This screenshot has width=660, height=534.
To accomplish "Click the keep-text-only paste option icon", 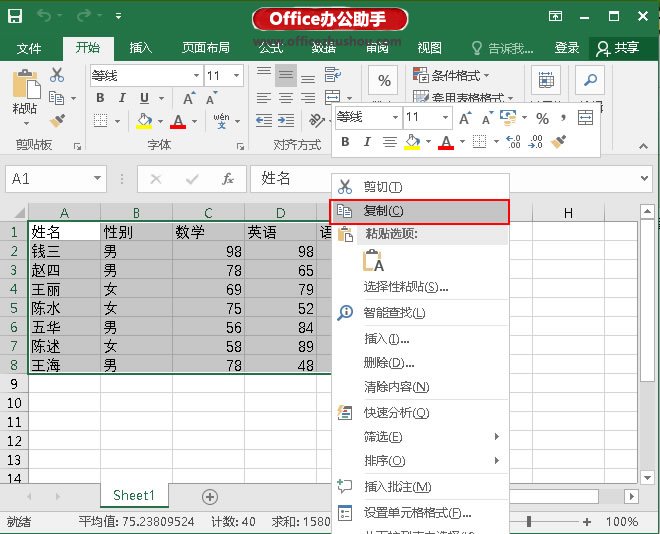I will (x=373, y=260).
